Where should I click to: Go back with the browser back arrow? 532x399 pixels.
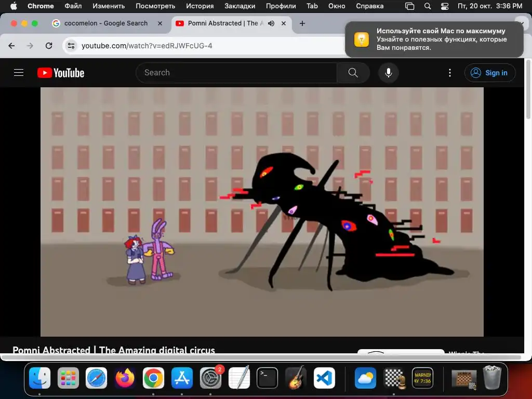(x=11, y=46)
